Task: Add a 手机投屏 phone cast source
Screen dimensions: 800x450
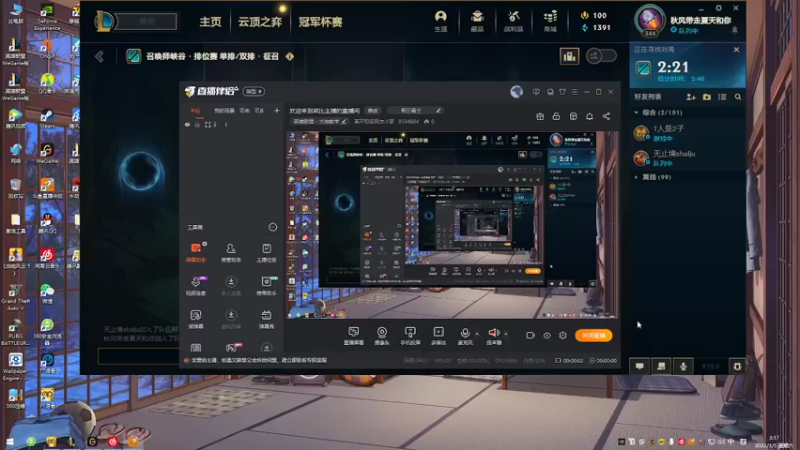Action: (x=410, y=336)
